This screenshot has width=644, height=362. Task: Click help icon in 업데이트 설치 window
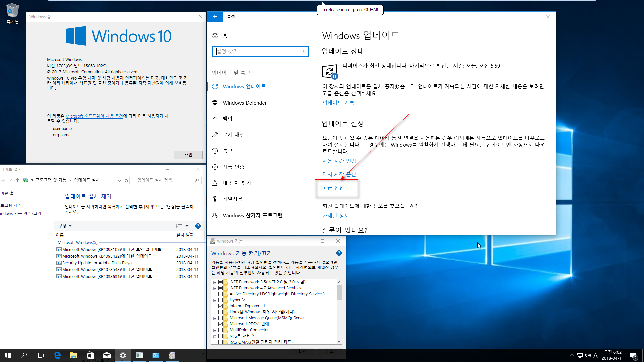click(198, 226)
